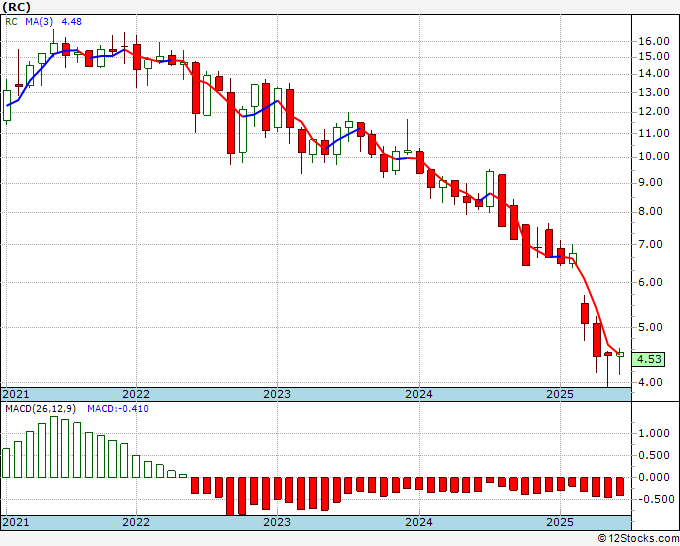Select the 14.00 price axis label

[x=654, y=73]
